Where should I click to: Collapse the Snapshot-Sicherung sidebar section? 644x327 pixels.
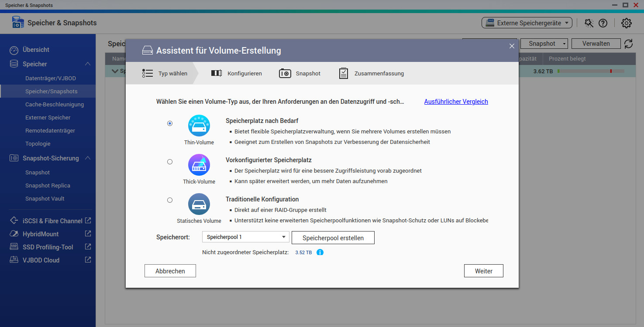click(x=88, y=158)
